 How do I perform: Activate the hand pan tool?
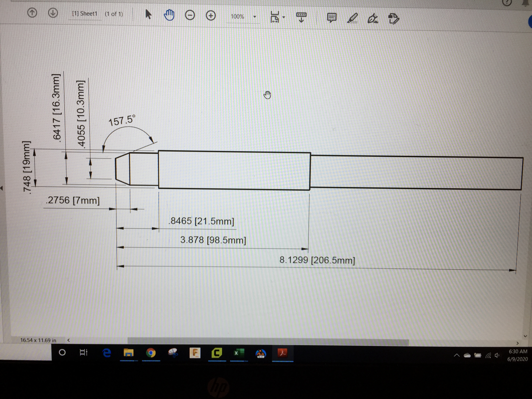(169, 15)
